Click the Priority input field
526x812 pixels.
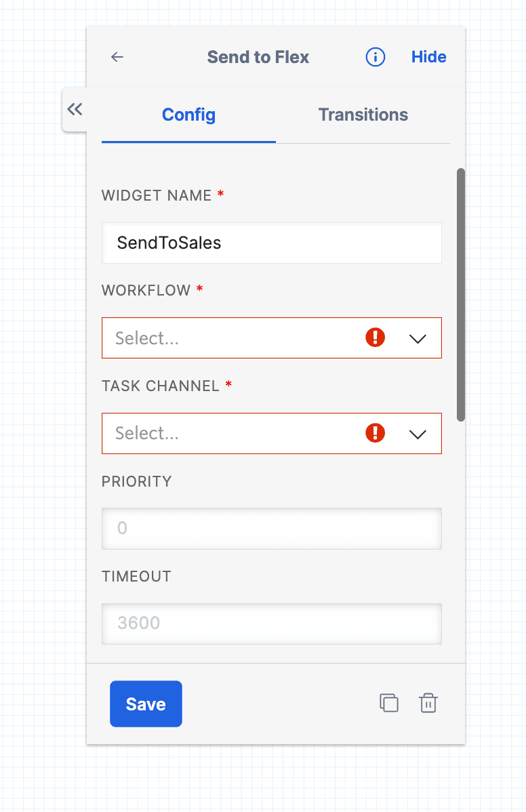[x=271, y=529]
